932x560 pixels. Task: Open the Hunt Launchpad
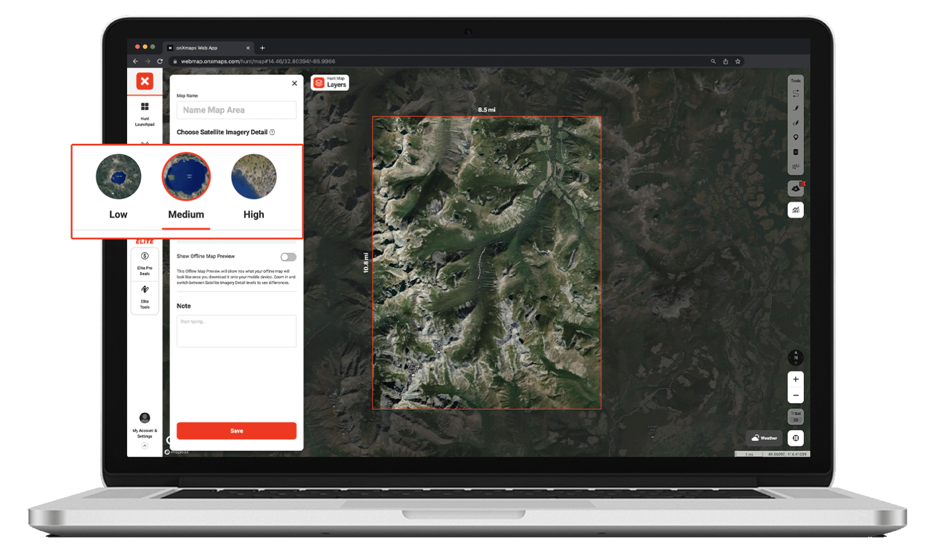coord(144,114)
